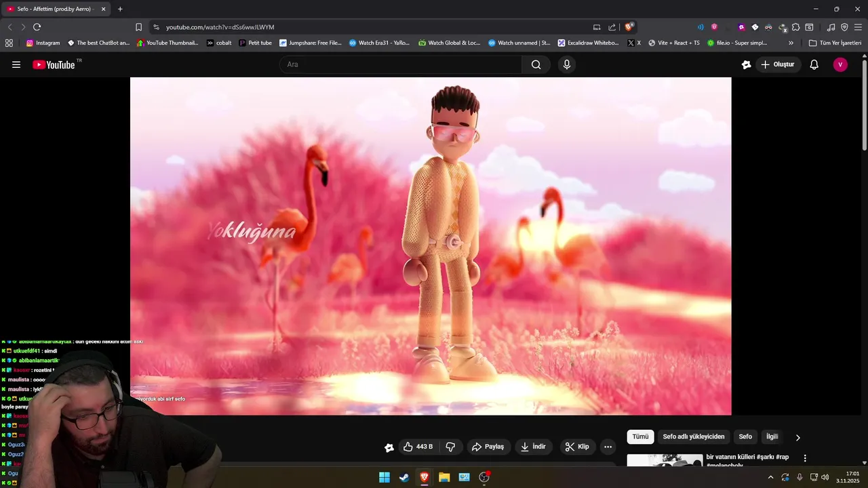Viewport: 868px width, 488px height.
Task: Select the İlgili filter chip
Action: click(x=772, y=437)
